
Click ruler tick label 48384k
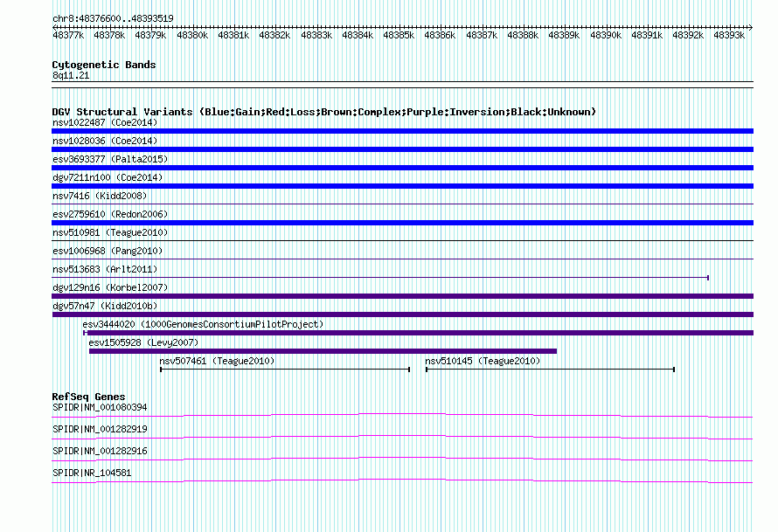pos(358,35)
